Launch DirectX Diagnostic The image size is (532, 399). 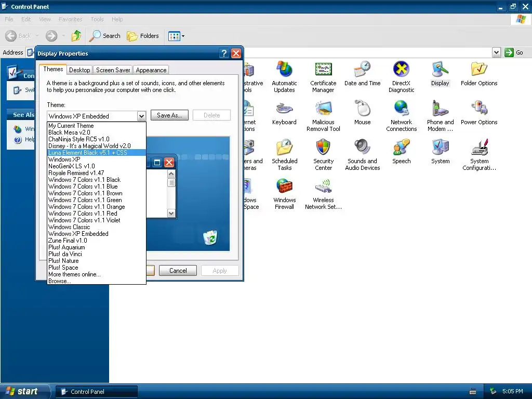(x=402, y=77)
